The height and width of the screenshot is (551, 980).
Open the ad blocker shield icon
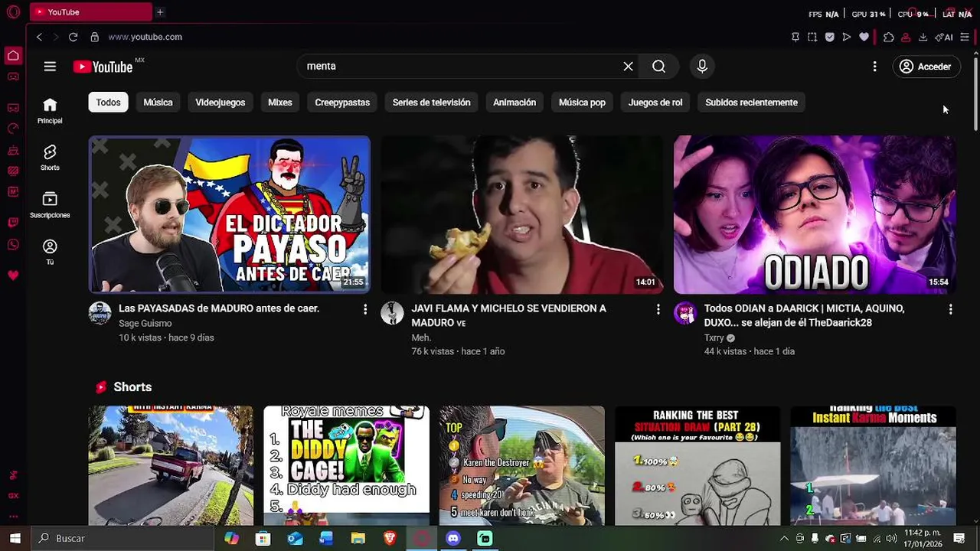pos(829,37)
